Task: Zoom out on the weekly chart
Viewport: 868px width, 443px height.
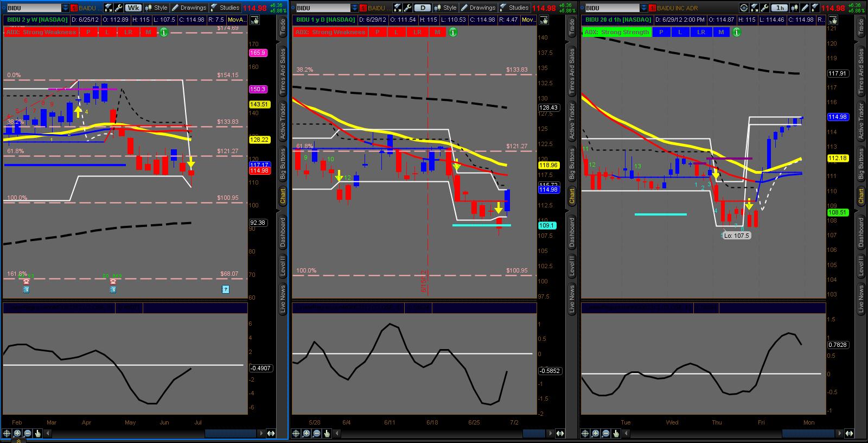Action: pyautogui.click(x=27, y=433)
